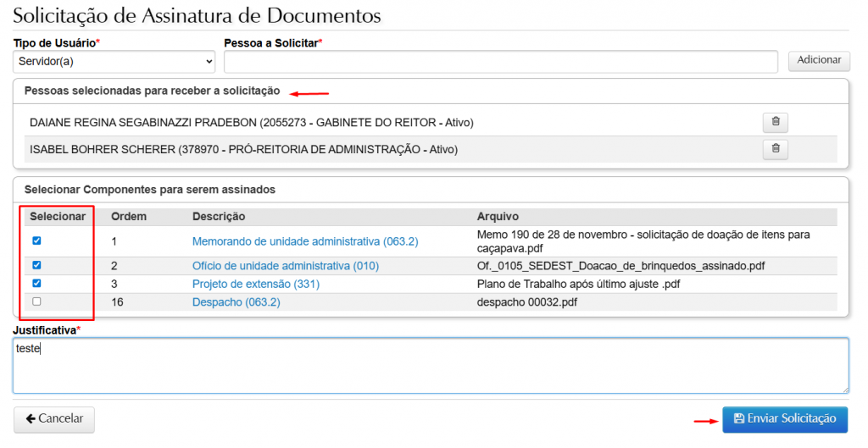Click the Cancelar button
The height and width of the screenshot is (448, 868).
[x=54, y=419]
